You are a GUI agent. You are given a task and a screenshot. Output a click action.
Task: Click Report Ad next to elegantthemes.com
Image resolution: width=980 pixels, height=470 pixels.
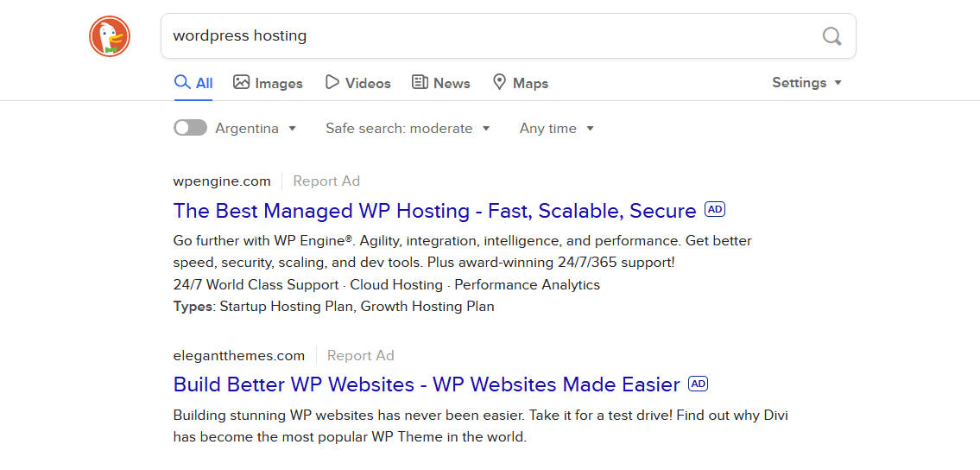tap(361, 356)
